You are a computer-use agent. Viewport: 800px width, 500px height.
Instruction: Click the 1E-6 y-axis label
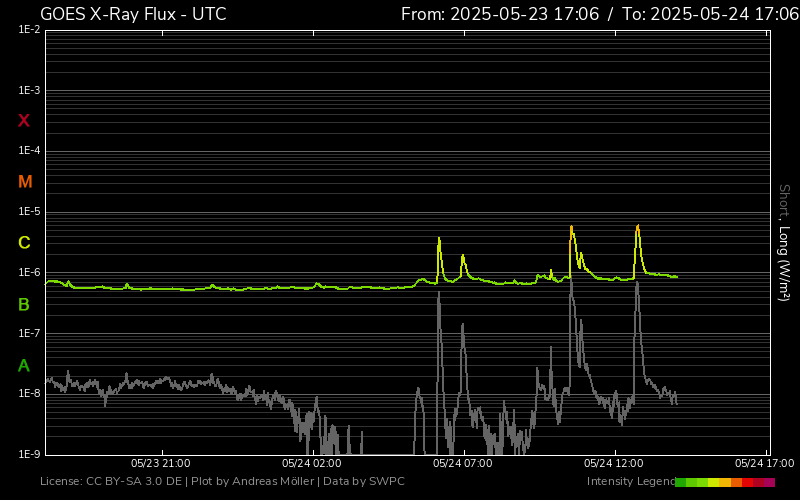[29, 273]
